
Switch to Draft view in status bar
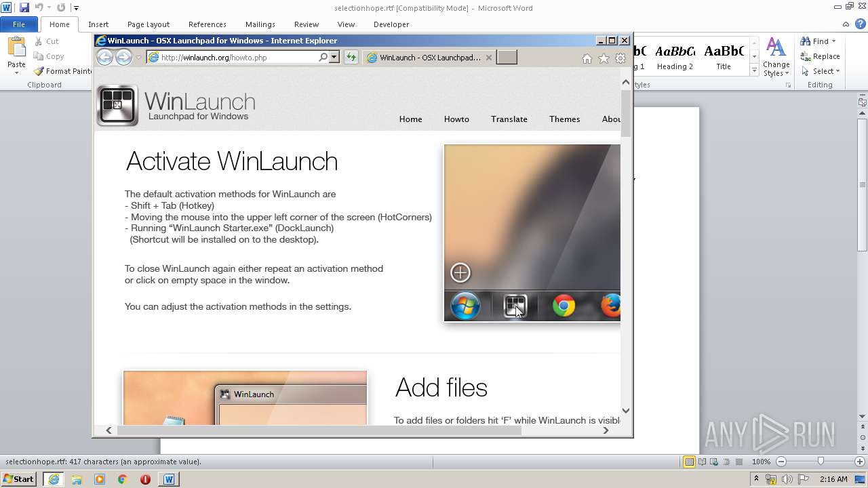738,462
